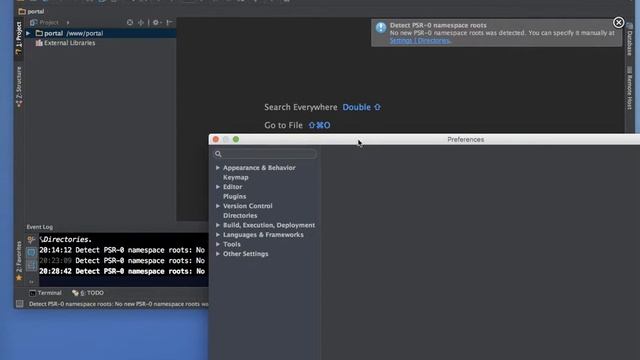Click the tool window toggle icon in status bar
The image size is (640, 360).
coord(19,304)
